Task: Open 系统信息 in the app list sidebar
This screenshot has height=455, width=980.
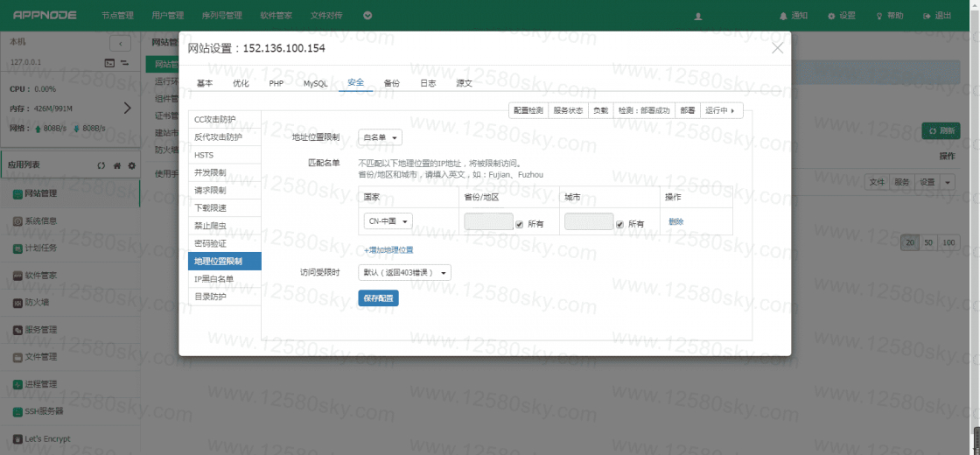Action: pos(70,220)
